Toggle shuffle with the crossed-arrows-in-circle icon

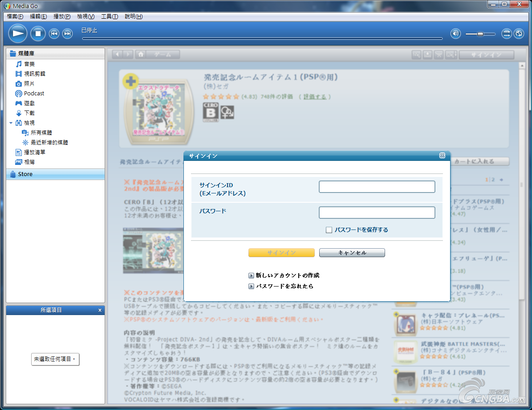click(x=519, y=33)
